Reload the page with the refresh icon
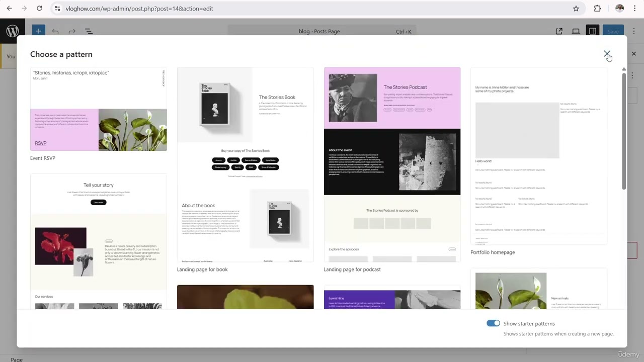Screen dimensions: 644x362 tap(39, 9)
